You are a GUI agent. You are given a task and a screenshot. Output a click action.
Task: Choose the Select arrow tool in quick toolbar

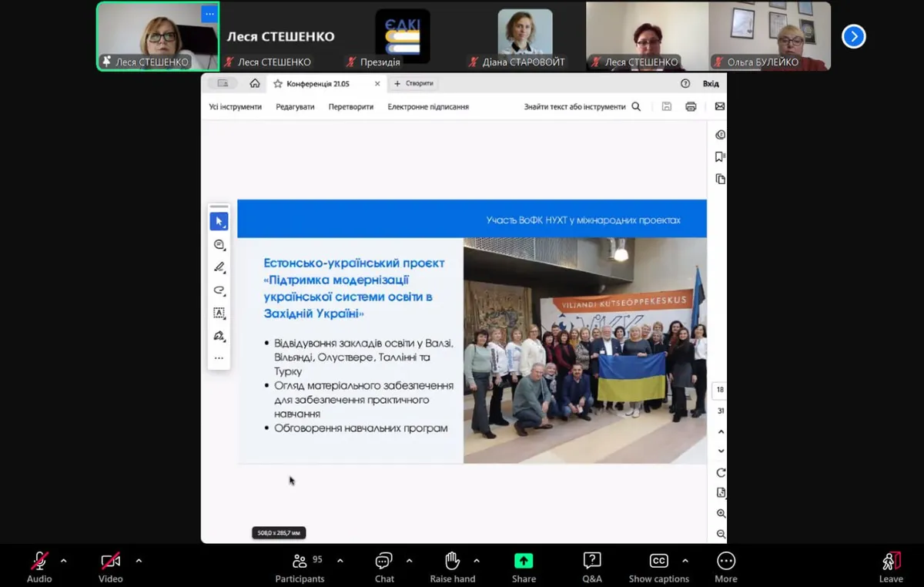point(219,221)
